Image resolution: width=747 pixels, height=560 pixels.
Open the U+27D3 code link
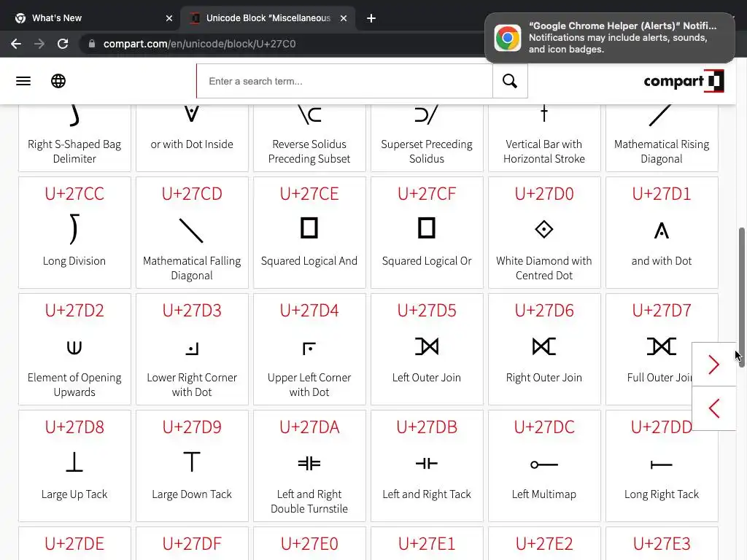pos(192,311)
